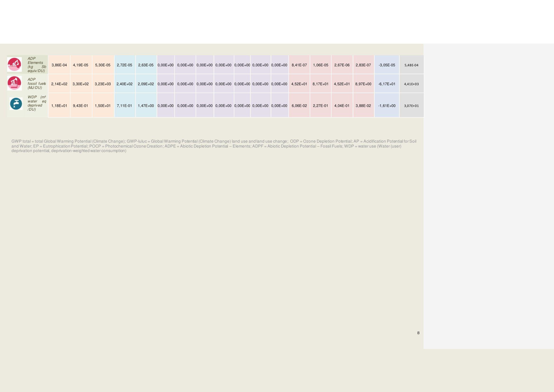
Task: Click the cell value 1,47E+00
Action: point(146,106)
